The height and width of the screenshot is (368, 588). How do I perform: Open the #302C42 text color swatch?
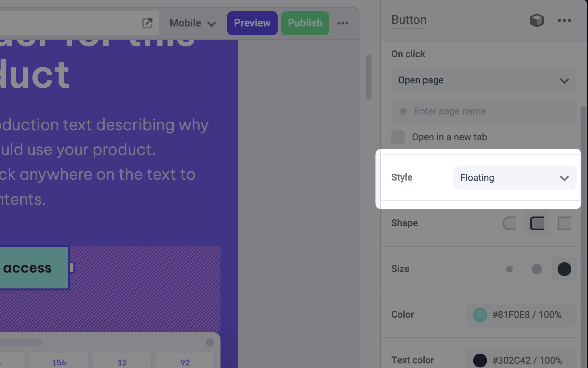480,360
